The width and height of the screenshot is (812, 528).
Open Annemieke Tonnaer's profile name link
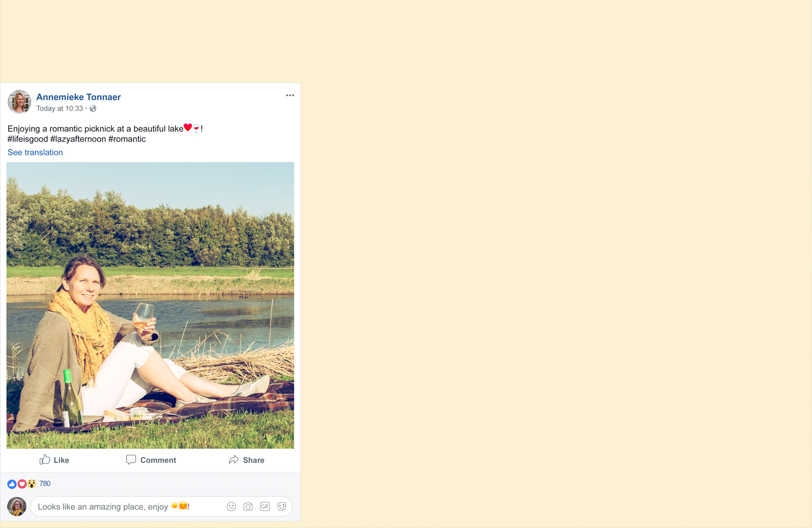coord(79,97)
